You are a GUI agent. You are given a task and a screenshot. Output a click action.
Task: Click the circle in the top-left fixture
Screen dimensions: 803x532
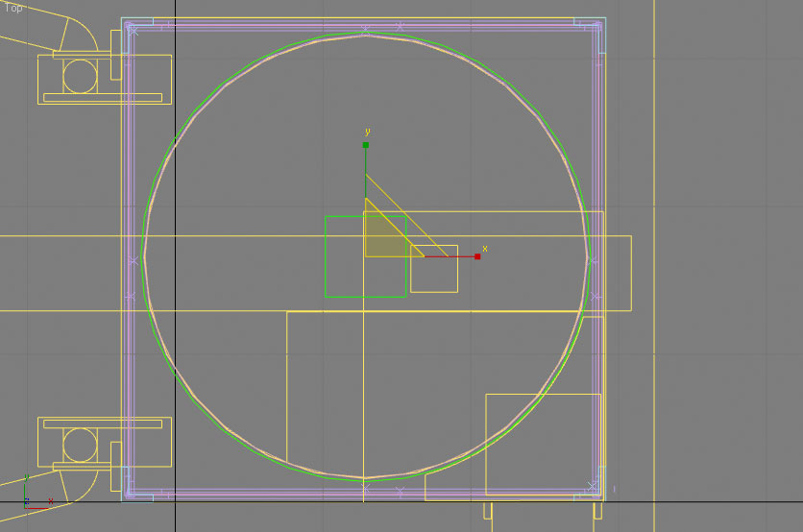[x=80, y=75]
